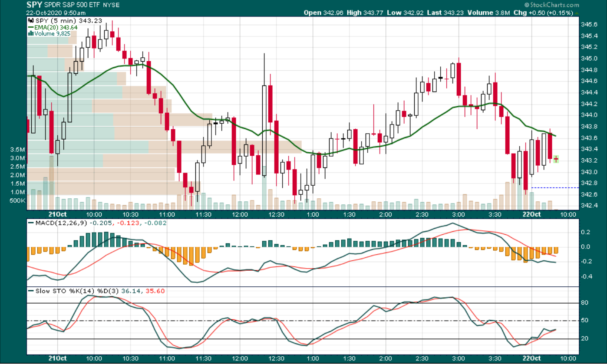
Task: Click the Slow STO legend line marker
Action: pos(30,291)
